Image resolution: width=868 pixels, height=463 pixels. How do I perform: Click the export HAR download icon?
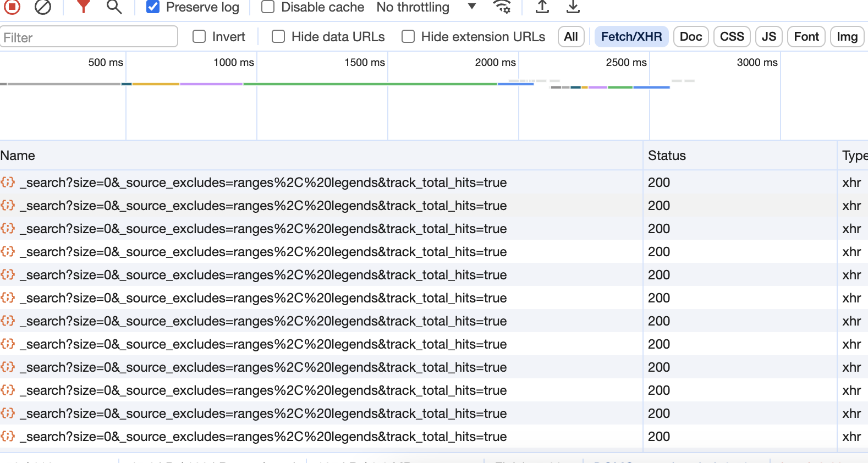[x=573, y=7]
